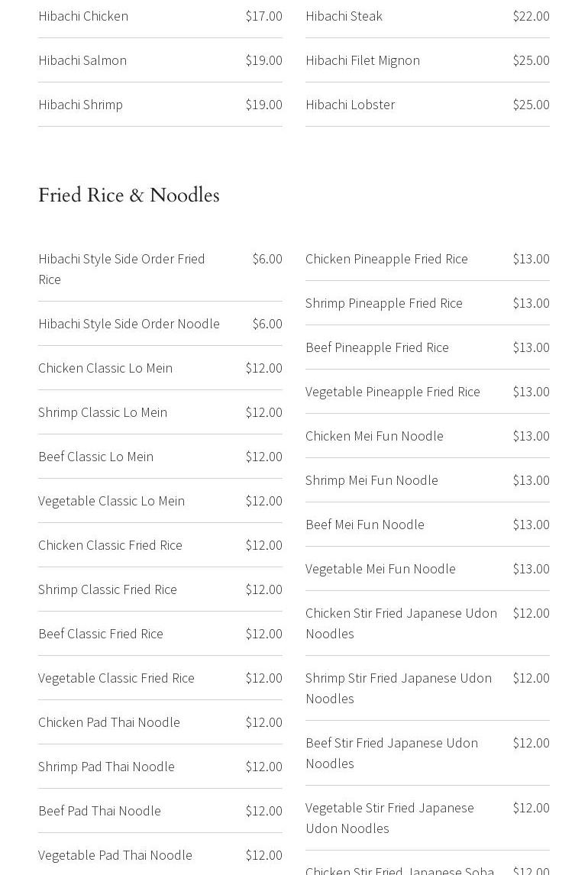Viewport: 588px width, 875px height.
Task: Open Chicken Stir Fried Japanese Udon Noodles
Action: point(401,623)
